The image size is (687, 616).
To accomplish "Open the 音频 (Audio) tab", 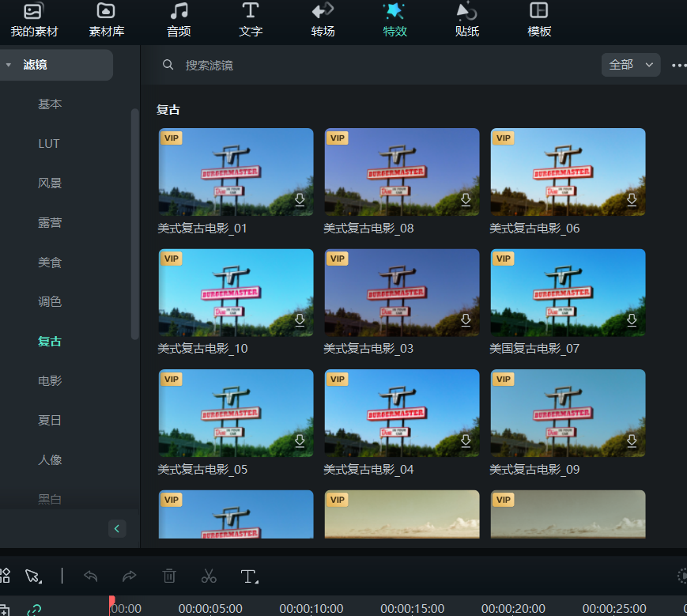I will pyautogui.click(x=179, y=20).
